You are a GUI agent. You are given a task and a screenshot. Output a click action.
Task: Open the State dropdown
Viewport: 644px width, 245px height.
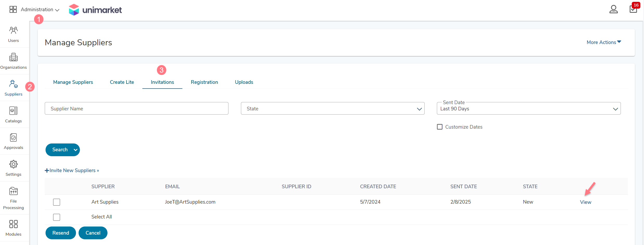click(x=333, y=108)
